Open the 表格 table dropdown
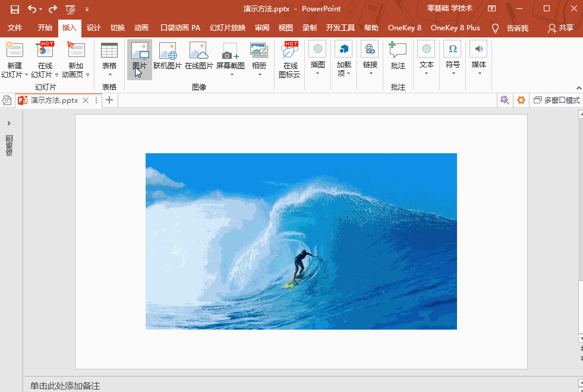 tap(109, 60)
